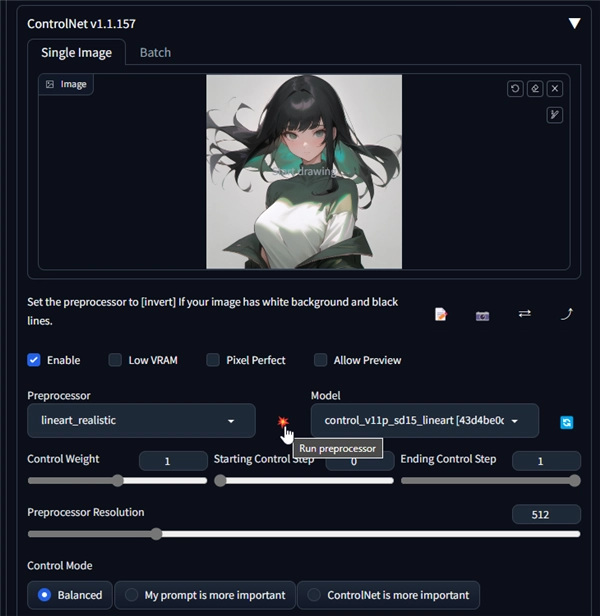Adjust the Preprocessor Resolution slider

[x=304, y=534]
